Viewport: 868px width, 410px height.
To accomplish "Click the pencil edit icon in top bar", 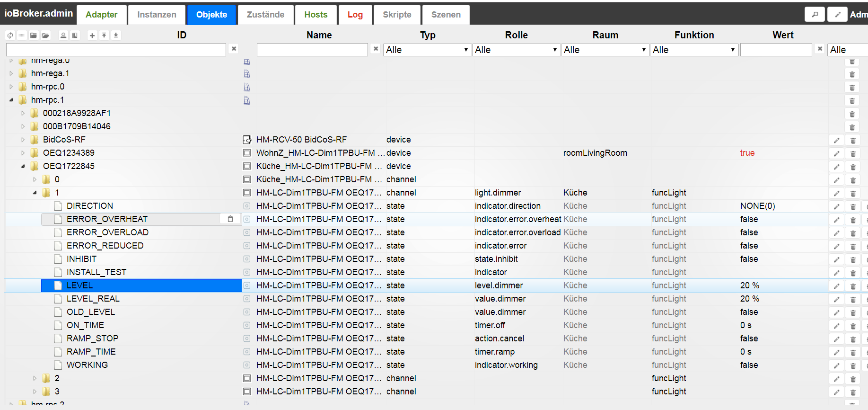I will (837, 14).
